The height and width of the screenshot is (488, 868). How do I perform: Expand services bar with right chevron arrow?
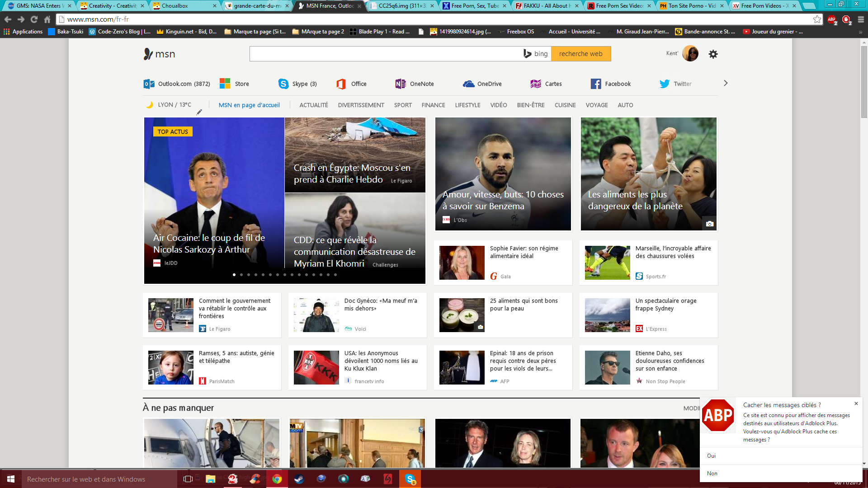[726, 83]
